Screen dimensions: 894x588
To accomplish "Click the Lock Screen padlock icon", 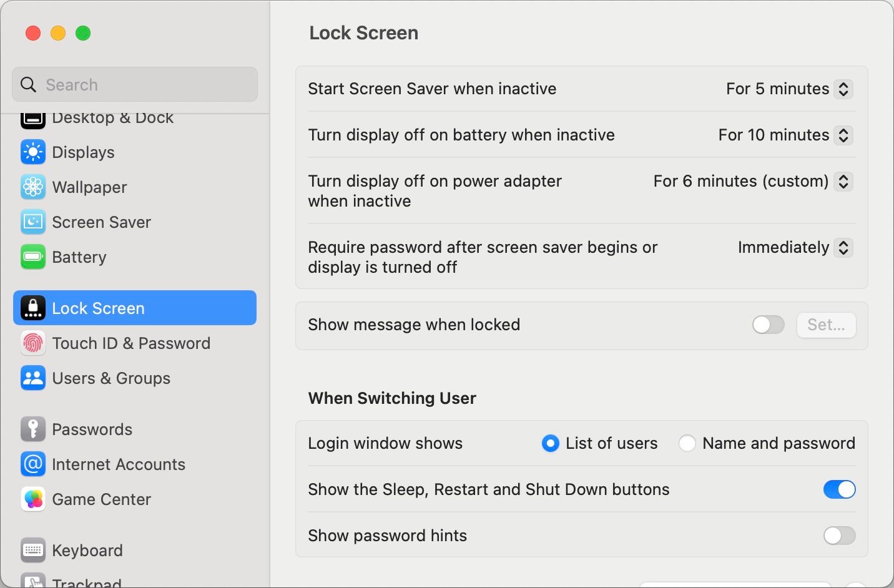I will coord(32,308).
